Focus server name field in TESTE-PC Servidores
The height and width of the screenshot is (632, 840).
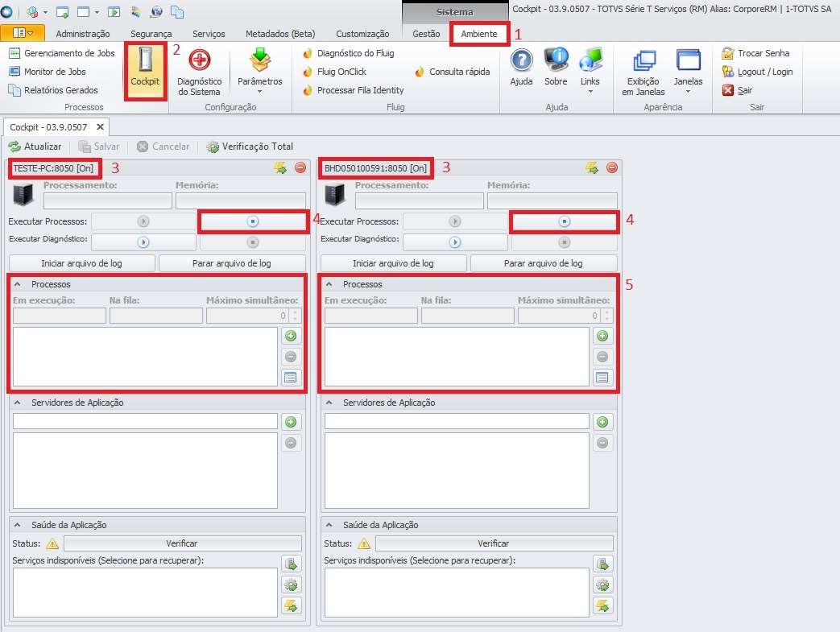coord(145,421)
